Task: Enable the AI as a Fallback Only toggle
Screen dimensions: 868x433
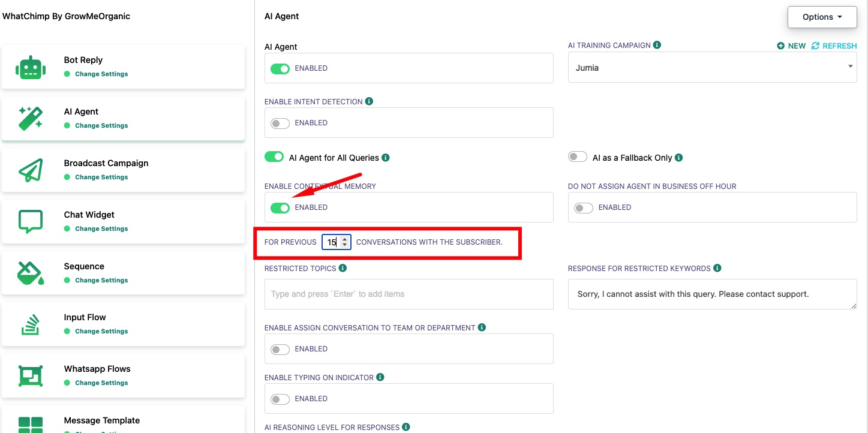Action: [578, 157]
